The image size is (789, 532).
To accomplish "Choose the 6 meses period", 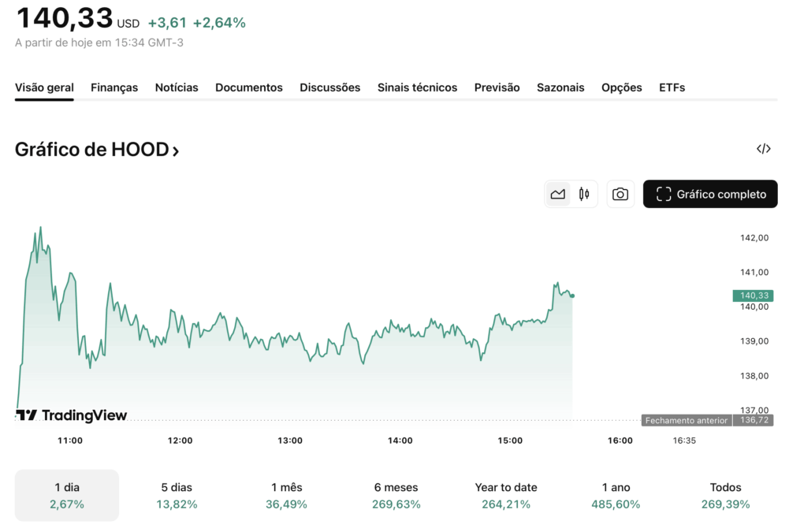I will [396, 496].
